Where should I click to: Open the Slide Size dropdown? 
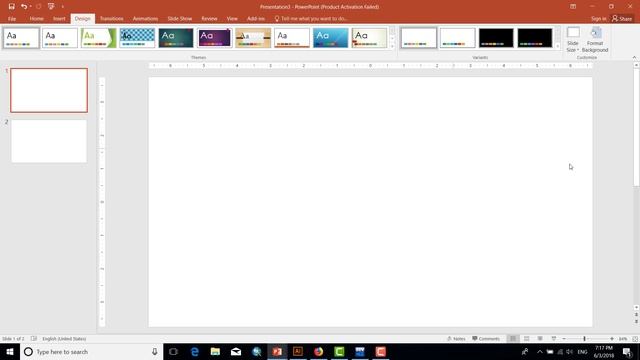(x=573, y=40)
